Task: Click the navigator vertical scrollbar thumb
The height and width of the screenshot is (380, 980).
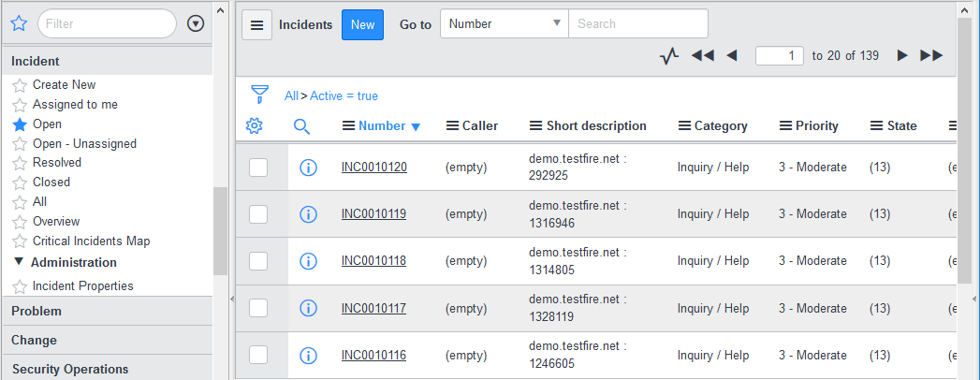Action: pyautogui.click(x=220, y=230)
